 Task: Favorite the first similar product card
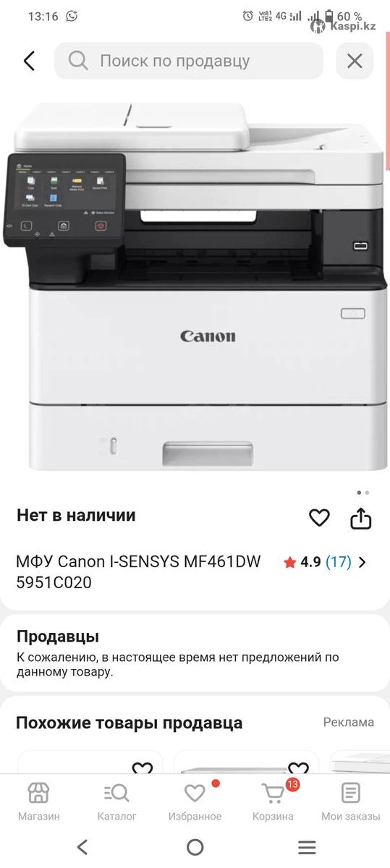pyautogui.click(x=143, y=769)
